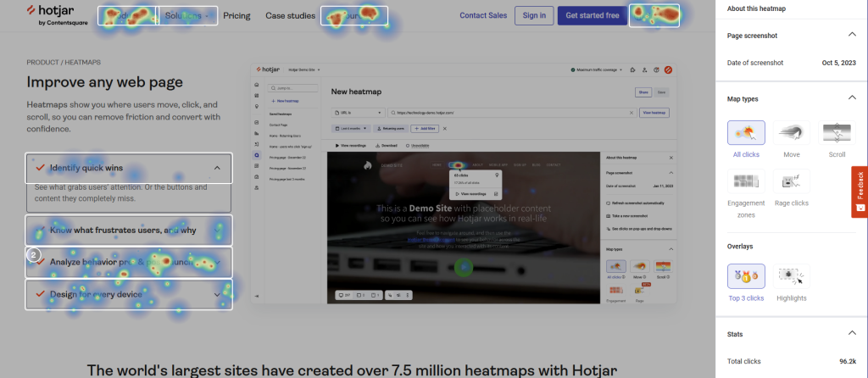868x378 pixels.
Task: Collapse the Page screenshot section
Action: 852,35
